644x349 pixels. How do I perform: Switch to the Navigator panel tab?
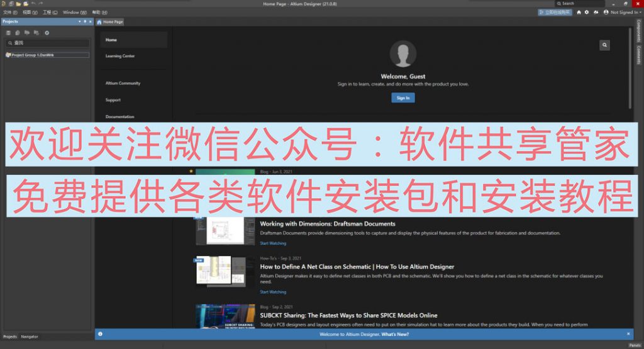pyautogui.click(x=30, y=336)
